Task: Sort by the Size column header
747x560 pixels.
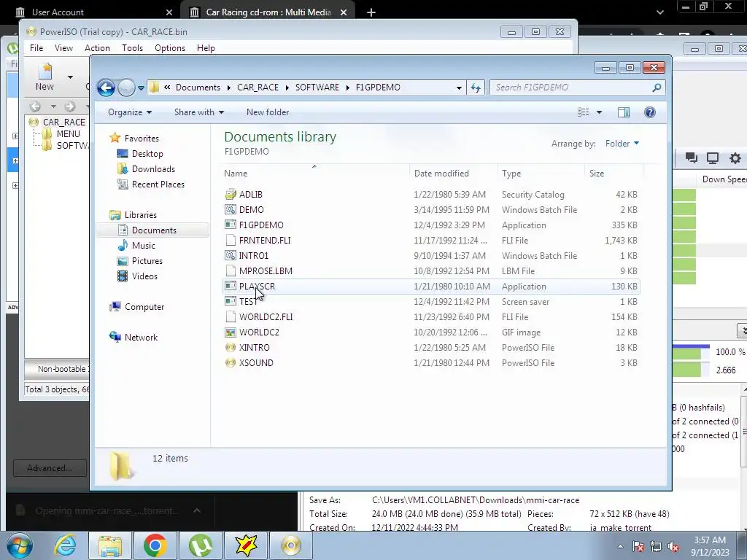Action: 597,174
